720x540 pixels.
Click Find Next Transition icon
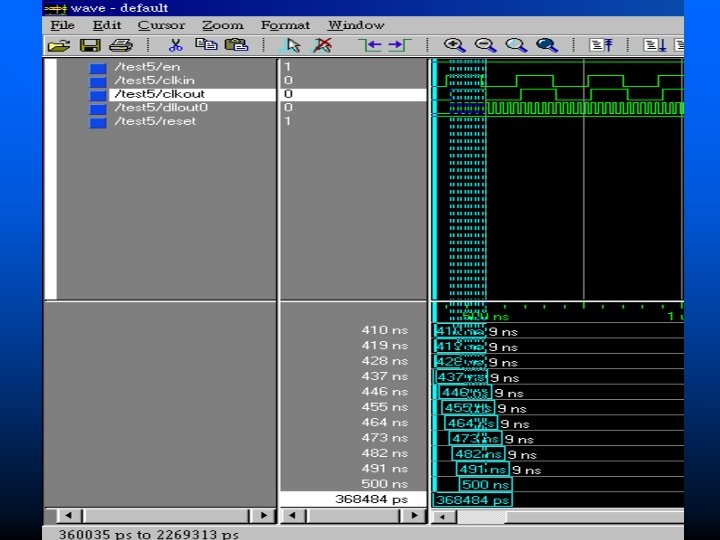click(399, 45)
